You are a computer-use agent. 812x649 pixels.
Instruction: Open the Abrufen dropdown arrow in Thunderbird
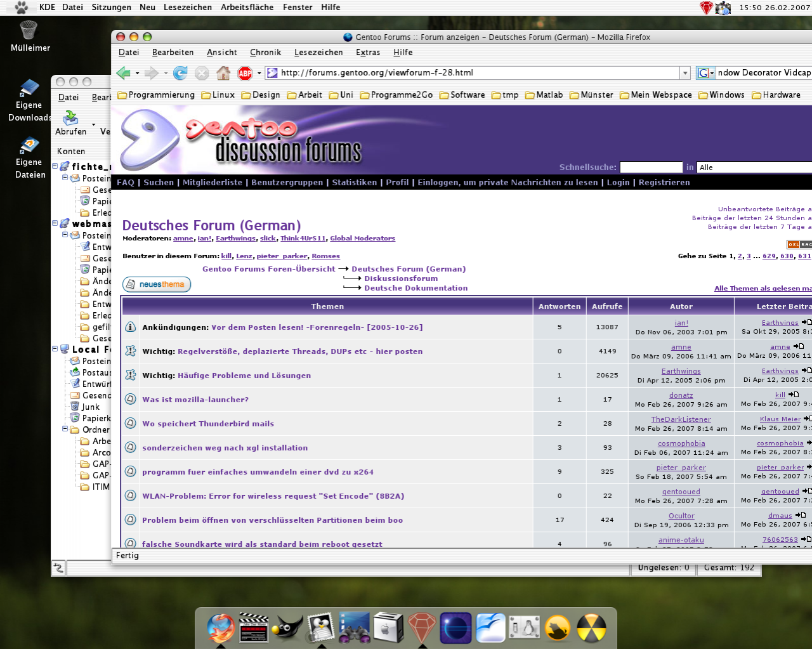click(93, 124)
